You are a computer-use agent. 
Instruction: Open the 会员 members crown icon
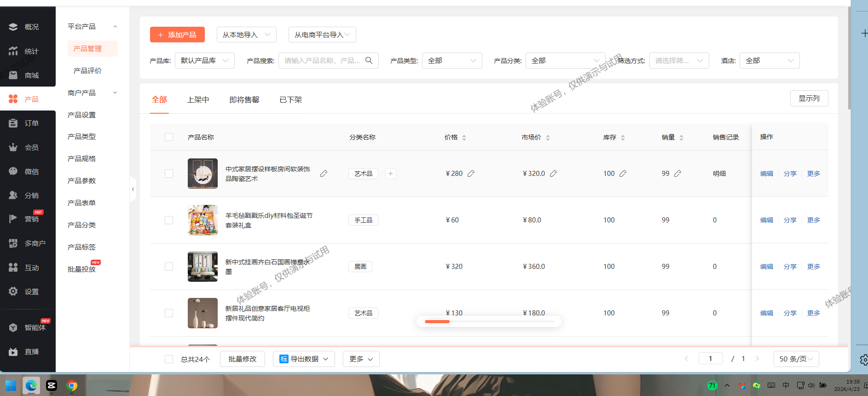click(13, 147)
